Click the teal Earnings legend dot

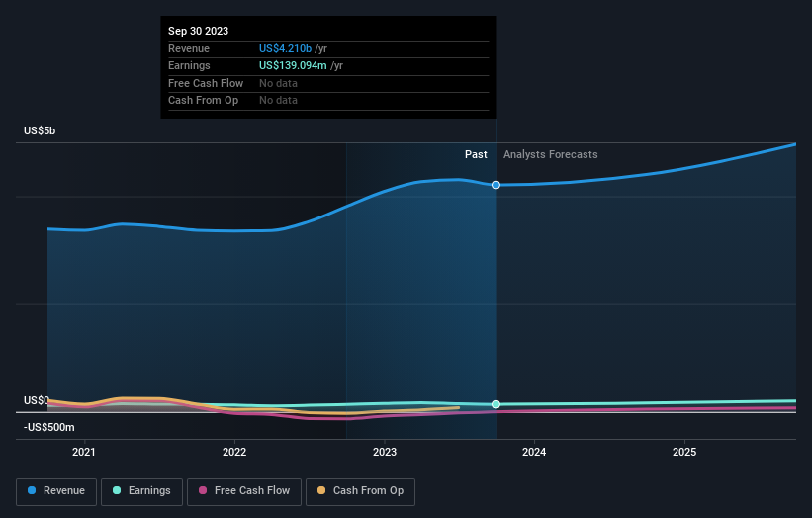click(117, 490)
